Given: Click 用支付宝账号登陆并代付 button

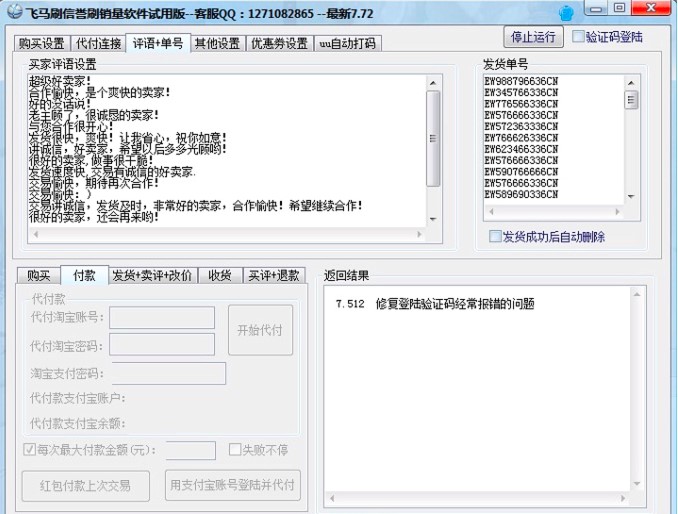Looking at the screenshot, I should point(233,485).
